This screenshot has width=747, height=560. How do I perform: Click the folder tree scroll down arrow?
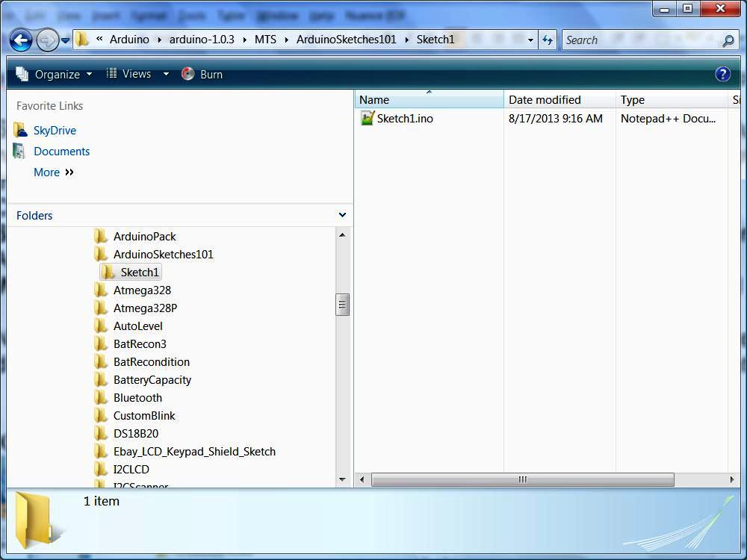pyautogui.click(x=342, y=479)
